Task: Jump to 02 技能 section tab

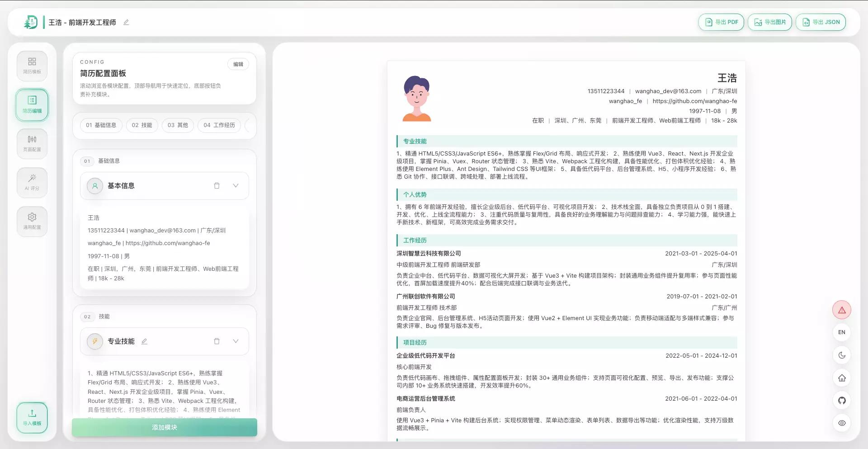Action: 142,125
